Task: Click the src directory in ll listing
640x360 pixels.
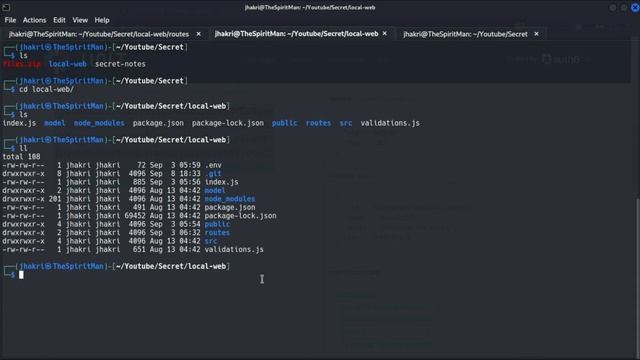Action: pyautogui.click(x=211, y=241)
